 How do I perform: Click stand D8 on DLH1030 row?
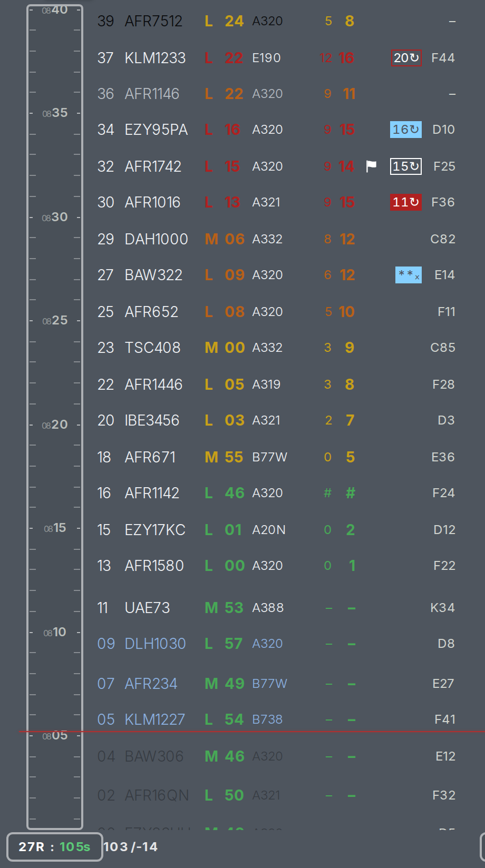pos(446,644)
